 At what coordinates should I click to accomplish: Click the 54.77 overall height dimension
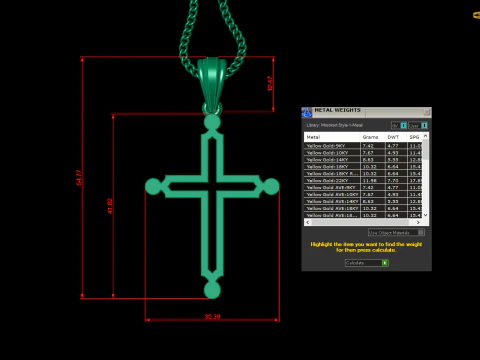tap(79, 178)
